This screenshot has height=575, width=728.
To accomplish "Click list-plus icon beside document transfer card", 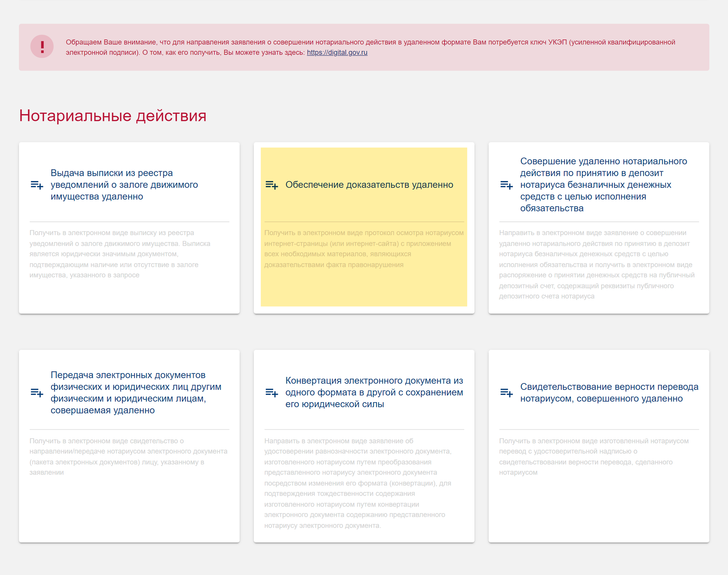I will [37, 393].
